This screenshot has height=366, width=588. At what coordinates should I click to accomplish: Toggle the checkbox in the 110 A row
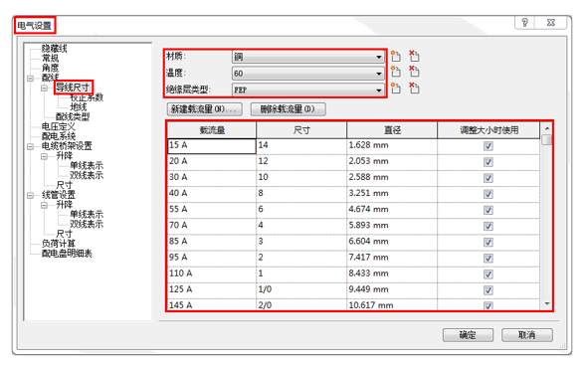(489, 274)
